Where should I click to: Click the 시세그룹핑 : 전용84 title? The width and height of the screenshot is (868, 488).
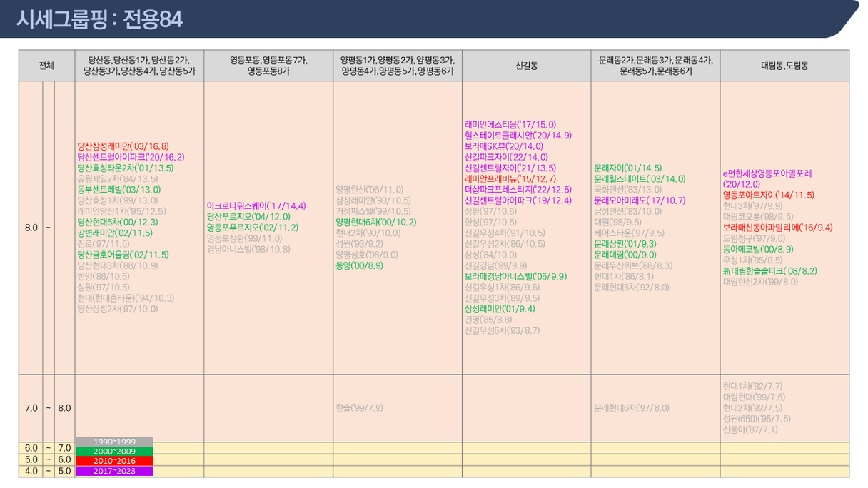click(100, 20)
